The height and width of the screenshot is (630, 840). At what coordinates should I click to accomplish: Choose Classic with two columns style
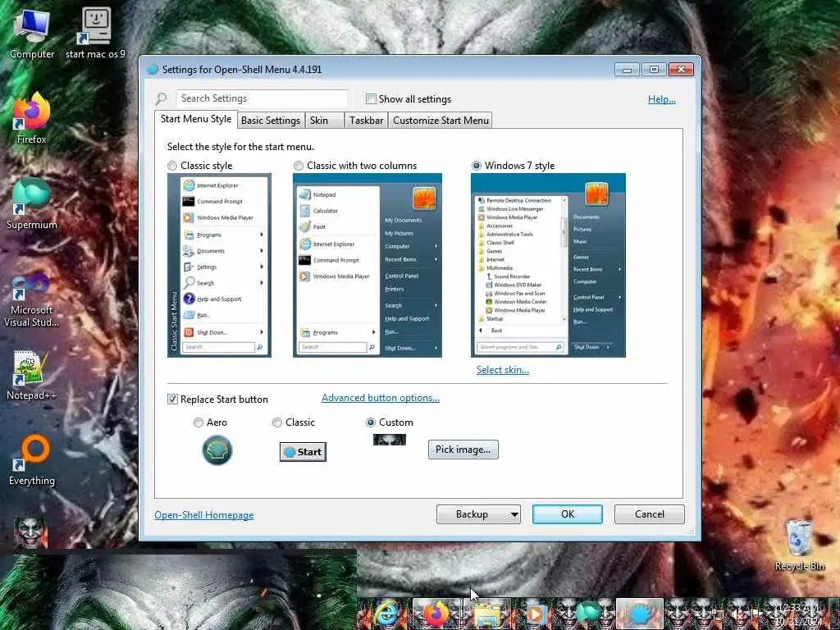coord(299,166)
